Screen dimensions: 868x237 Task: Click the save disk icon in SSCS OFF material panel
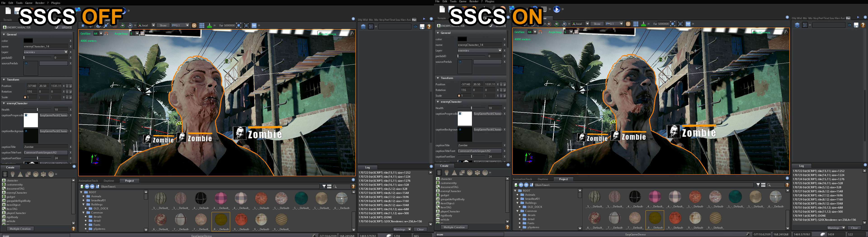tap(422, 27)
